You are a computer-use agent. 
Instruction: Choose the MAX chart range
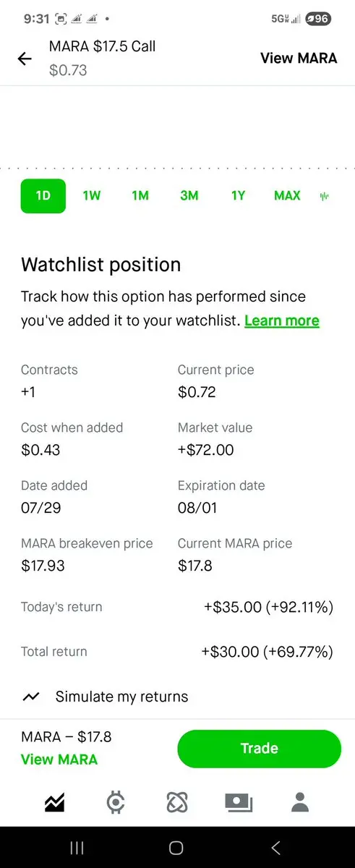(287, 196)
